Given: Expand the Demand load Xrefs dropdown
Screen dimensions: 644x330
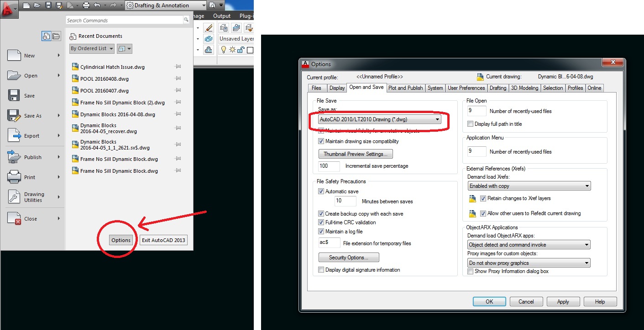Looking at the screenshot, I should [x=586, y=186].
